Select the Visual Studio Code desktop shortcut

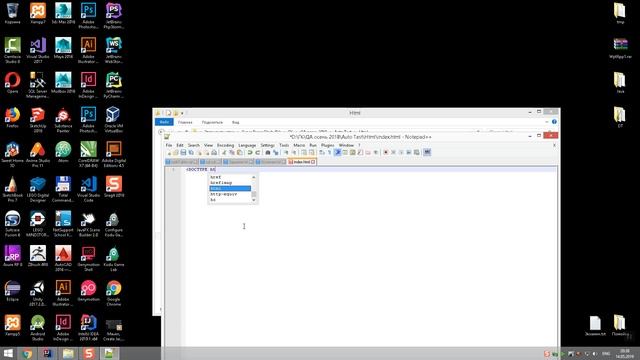[89, 189]
